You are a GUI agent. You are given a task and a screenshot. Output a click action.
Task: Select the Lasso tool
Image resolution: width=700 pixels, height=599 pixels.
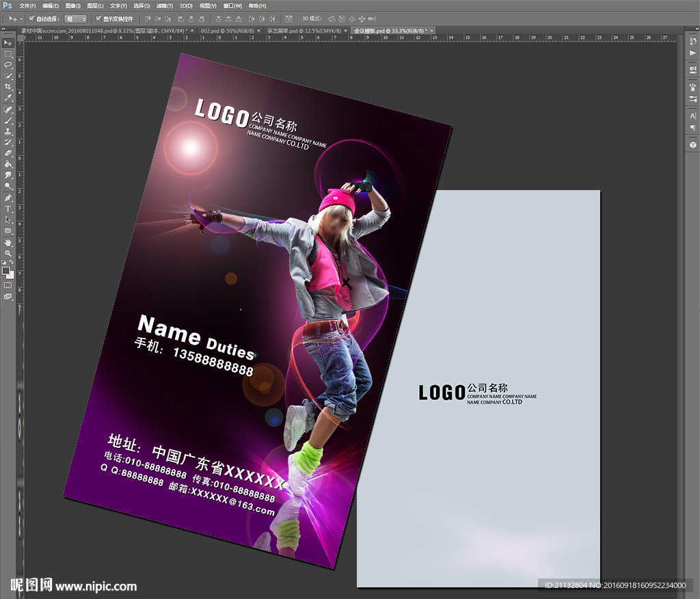pos(8,65)
